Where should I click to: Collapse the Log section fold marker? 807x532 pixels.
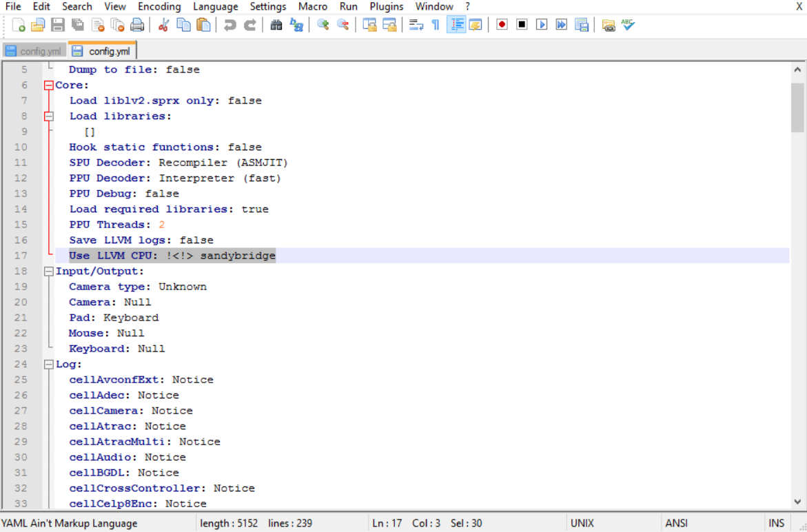(x=48, y=365)
